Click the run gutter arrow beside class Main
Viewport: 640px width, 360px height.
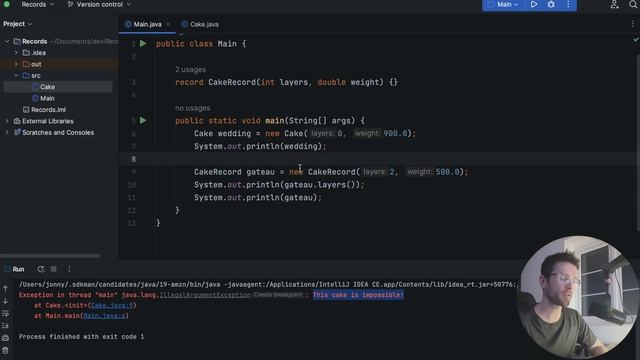(143, 43)
